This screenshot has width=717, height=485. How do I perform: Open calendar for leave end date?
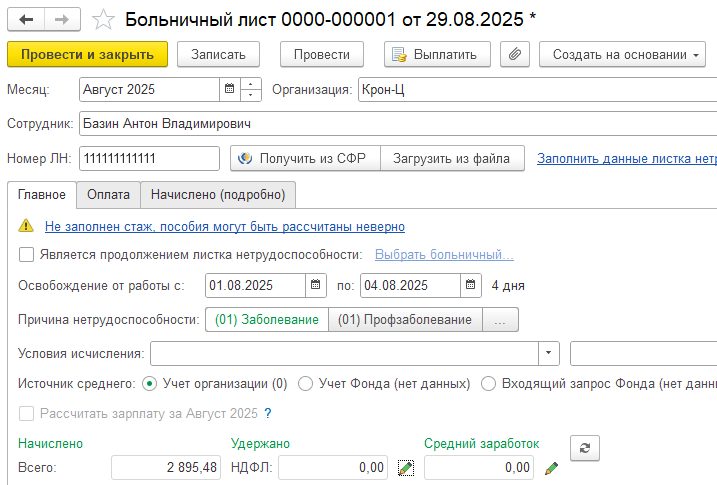tap(470, 285)
